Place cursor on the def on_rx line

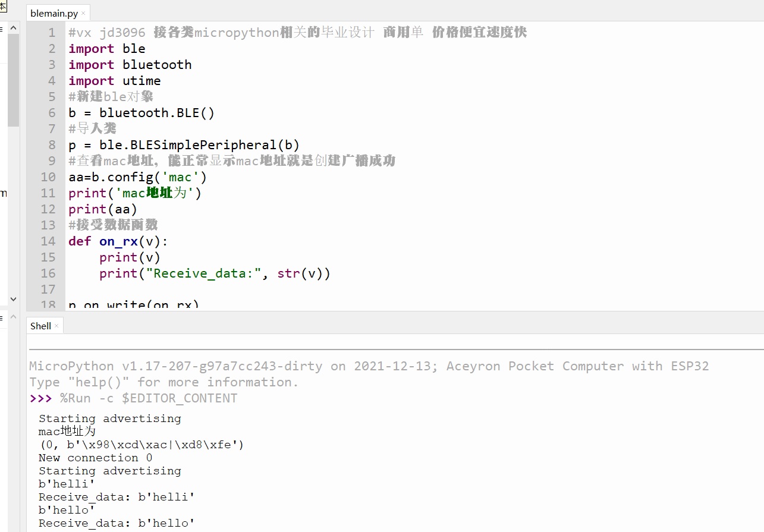pos(119,241)
